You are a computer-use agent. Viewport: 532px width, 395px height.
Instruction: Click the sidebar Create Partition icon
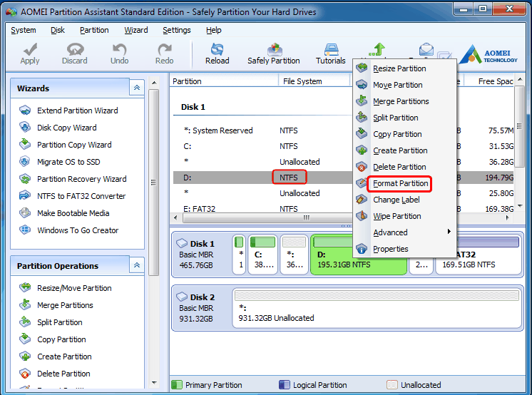coord(25,356)
